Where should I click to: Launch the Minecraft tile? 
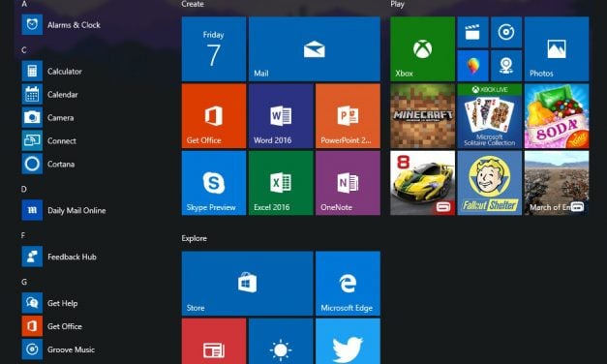[423, 116]
